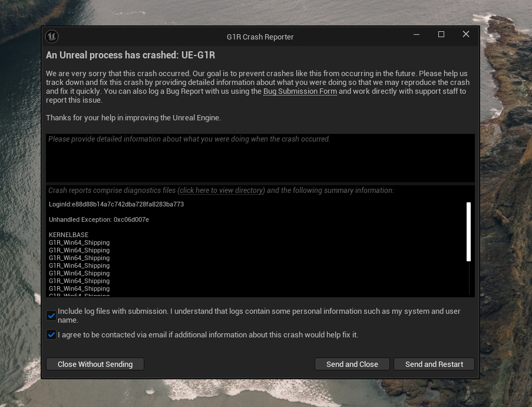Screen dimensions: 532x407
Task: Click the G1R Crash Reporter title bar
Action: [x=260, y=37]
